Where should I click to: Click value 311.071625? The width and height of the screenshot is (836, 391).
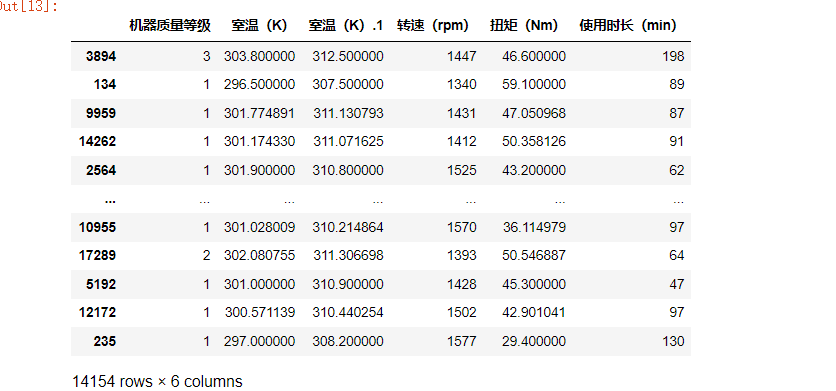click(x=348, y=142)
